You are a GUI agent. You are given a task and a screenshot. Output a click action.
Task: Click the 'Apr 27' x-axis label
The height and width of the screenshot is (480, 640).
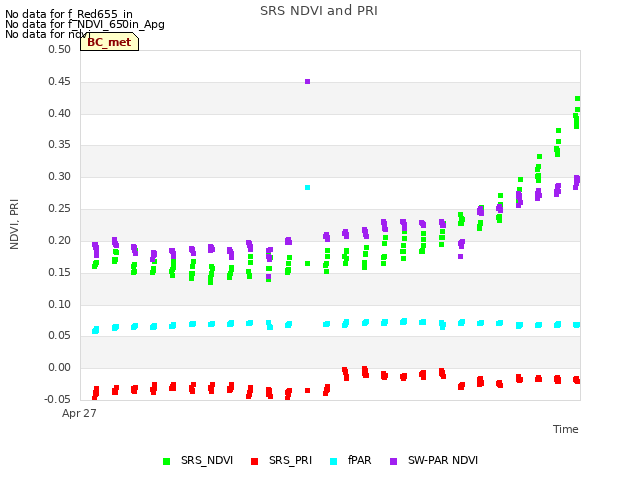pyautogui.click(x=79, y=413)
